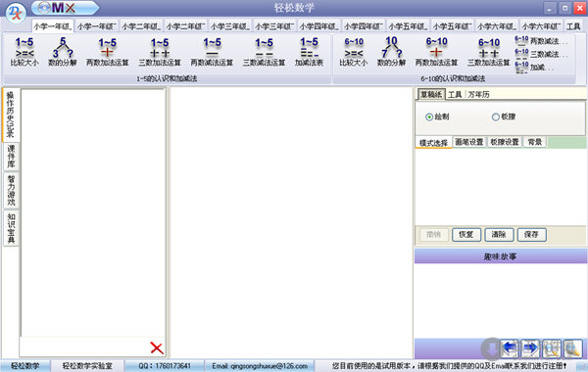Launch the 6~10 三数加法运算 exercise
Image resolution: width=588 pixels, height=372 pixels.
489,52
